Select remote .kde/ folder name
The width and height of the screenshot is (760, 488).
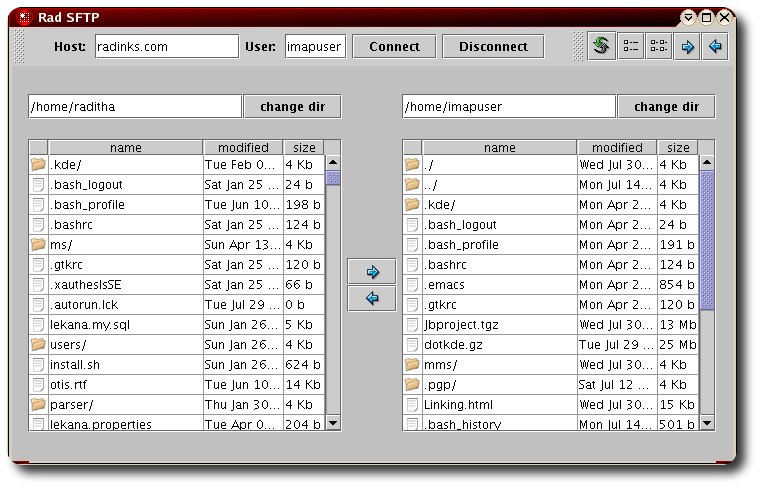point(440,205)
